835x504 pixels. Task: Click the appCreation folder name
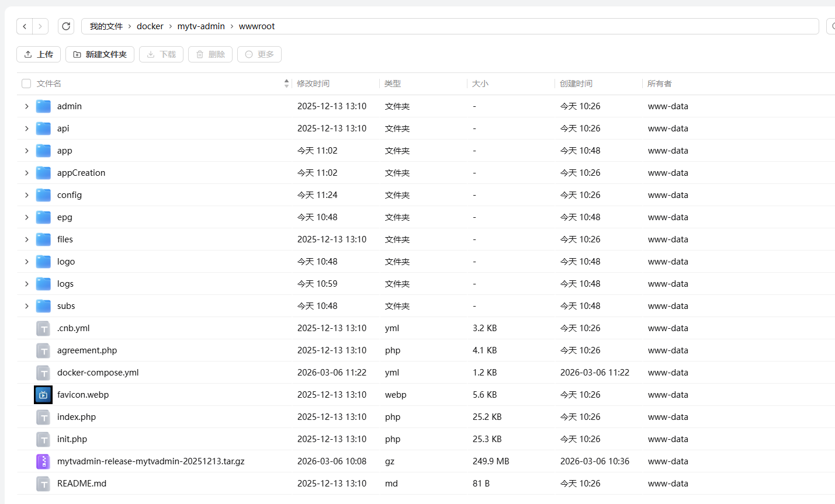pyautogui.click(x=81, y=173)
